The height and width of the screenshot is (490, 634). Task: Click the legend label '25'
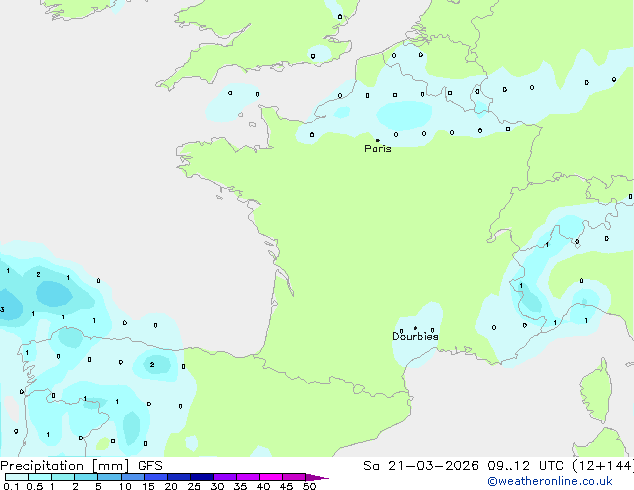[194, 486]
